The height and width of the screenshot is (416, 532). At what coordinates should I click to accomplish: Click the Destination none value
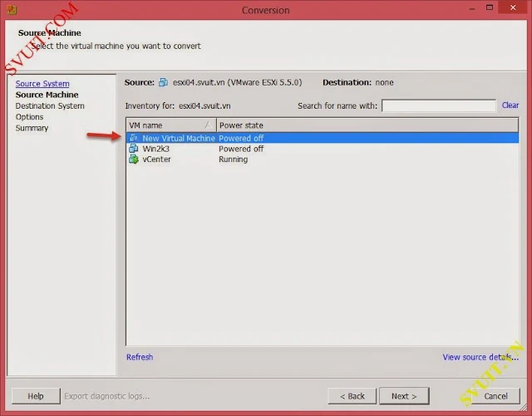tap(384, 82)
